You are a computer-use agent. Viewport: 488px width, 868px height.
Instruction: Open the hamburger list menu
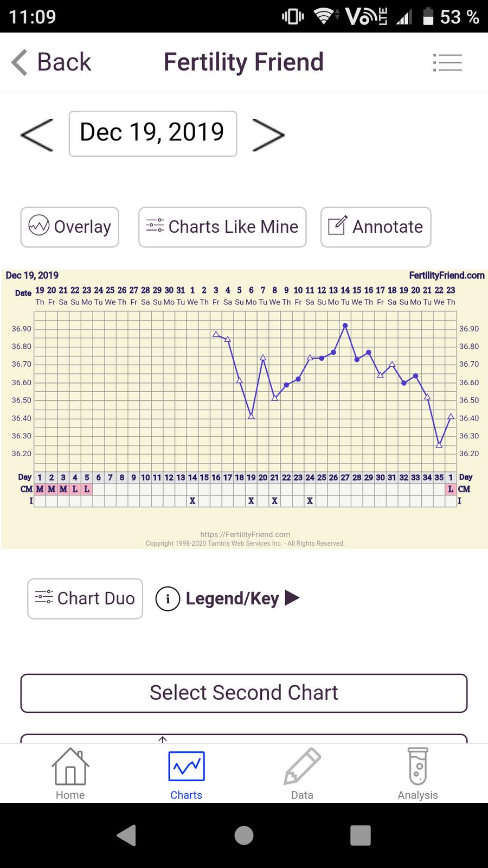pyautogui.click(x=447, y=62)
